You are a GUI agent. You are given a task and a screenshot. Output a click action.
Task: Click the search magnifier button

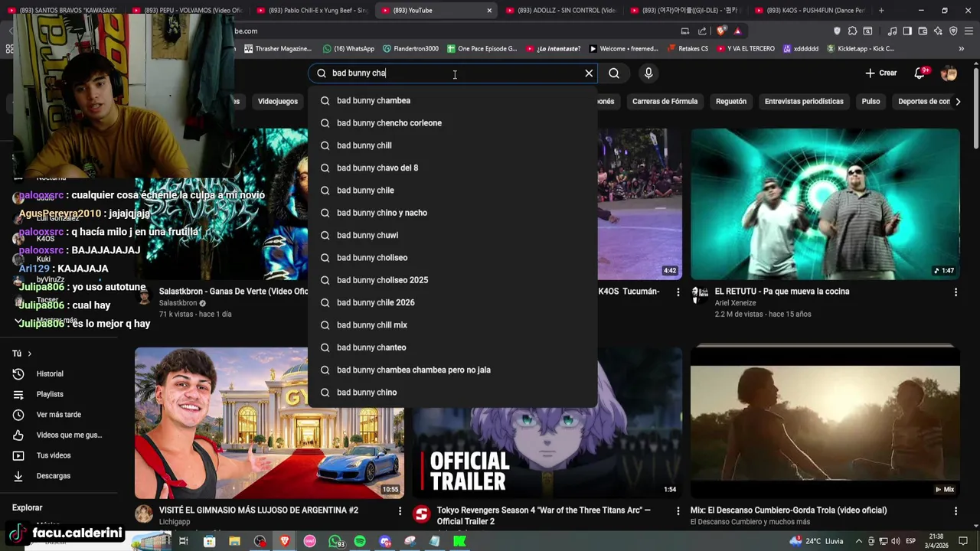point(614,73)
